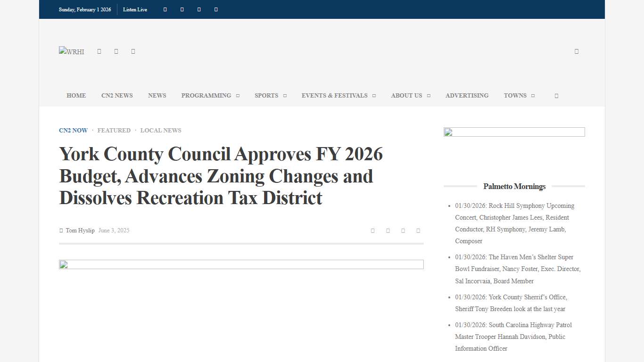Open the CN2 NEWS navigation item

[x=117, y=95]
